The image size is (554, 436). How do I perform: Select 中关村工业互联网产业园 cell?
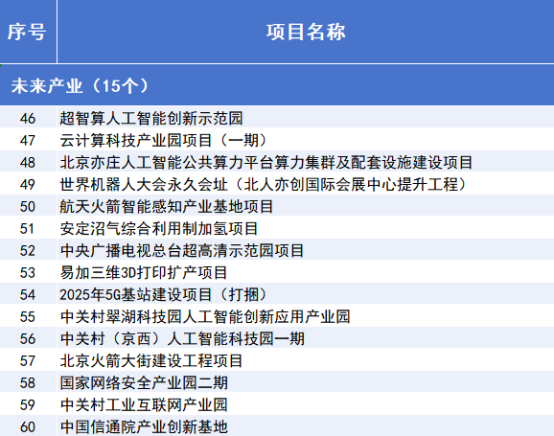pos(306,405)
